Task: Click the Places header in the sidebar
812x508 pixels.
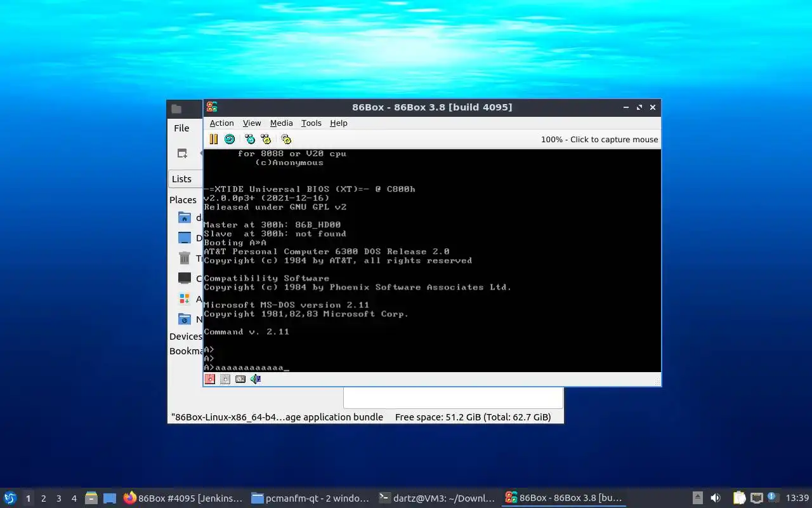Action: [183, 200]
